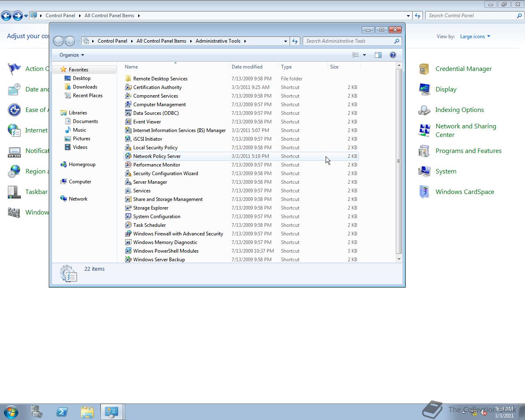Select iSCSI Initiator icon
The height and width of the screenshot is (420, 525).
point(128,139)
